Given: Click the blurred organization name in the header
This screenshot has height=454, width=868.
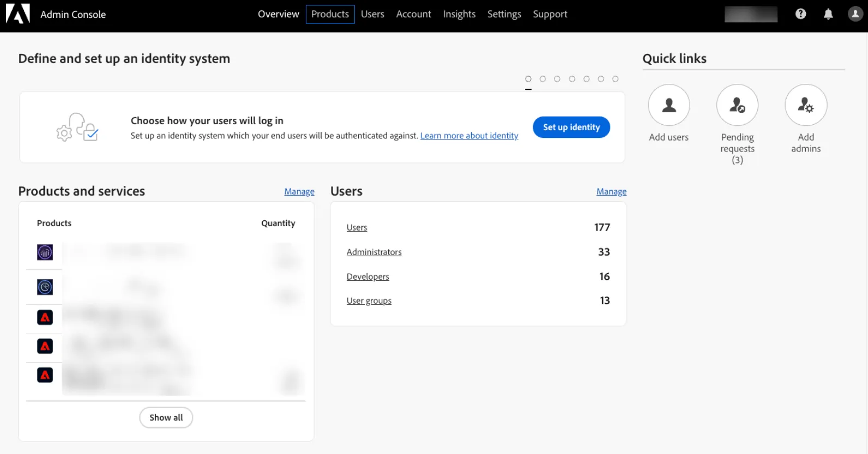Looking at the screenshot, I should [x=751, y=14].
